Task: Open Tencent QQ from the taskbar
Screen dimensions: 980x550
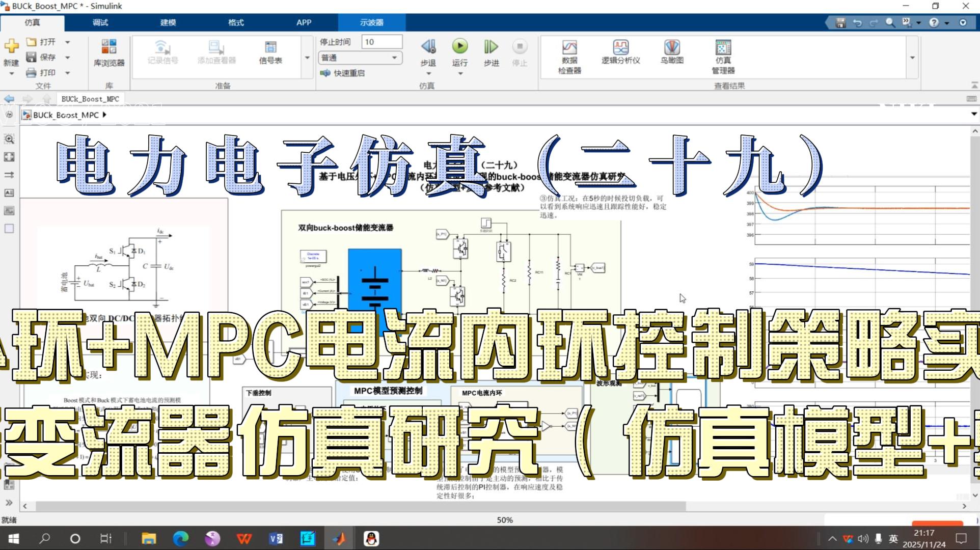Action: coord(371,538)
